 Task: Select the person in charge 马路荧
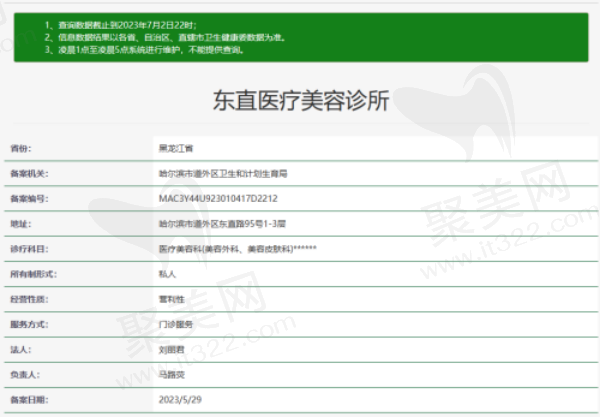pyautogui.click(x=172, y=375)
